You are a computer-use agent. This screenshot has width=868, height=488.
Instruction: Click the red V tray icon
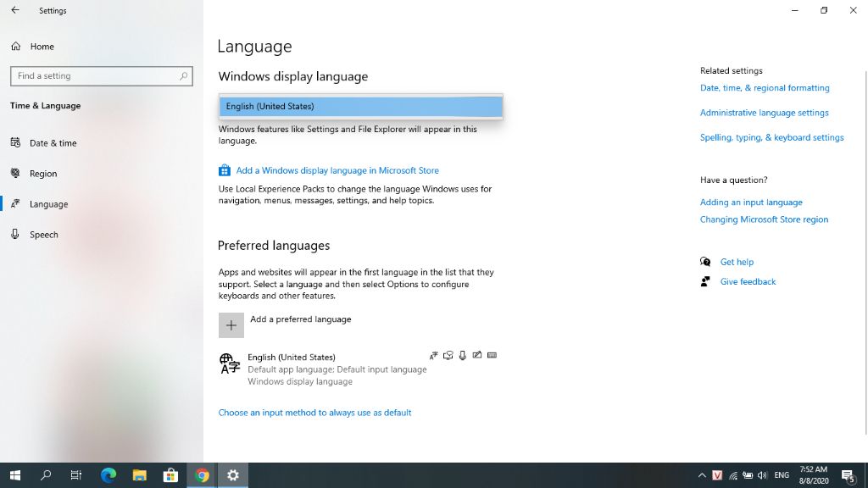click(717, 475)
